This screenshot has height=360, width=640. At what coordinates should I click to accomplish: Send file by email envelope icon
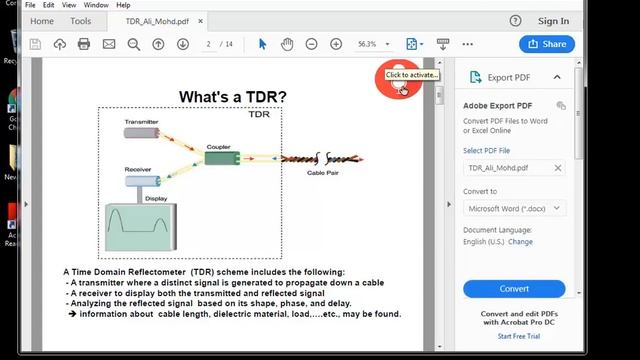(109, 44)
